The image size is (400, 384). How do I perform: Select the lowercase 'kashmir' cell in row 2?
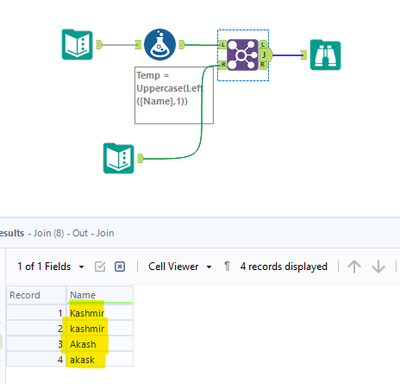tap(100, 329)
